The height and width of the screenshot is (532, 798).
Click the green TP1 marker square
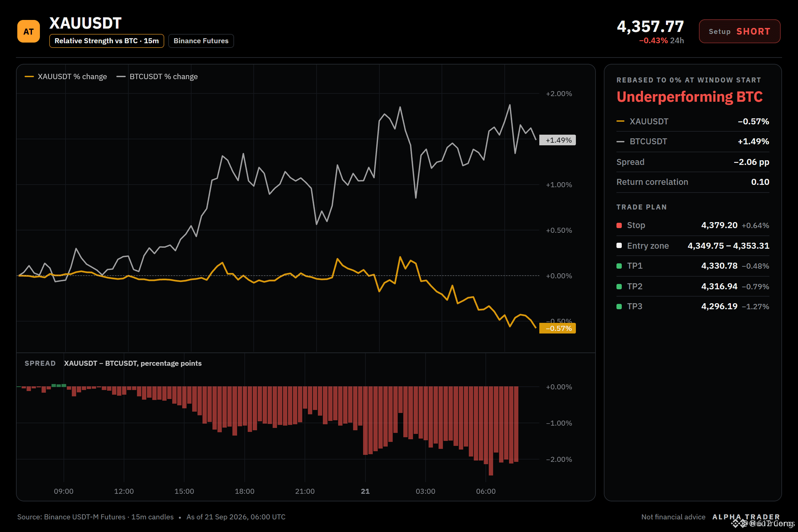pos(619,266)
